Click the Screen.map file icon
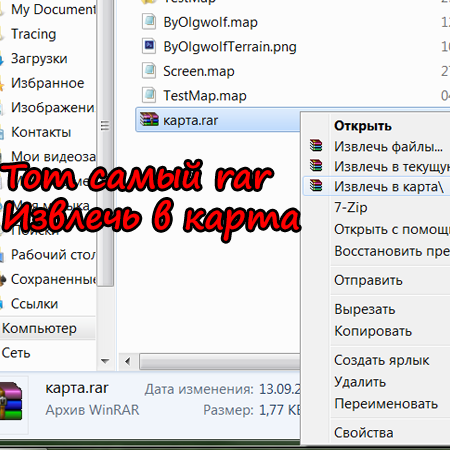The image size is (450, 450). pyautogui.click(x=149, y=71)
